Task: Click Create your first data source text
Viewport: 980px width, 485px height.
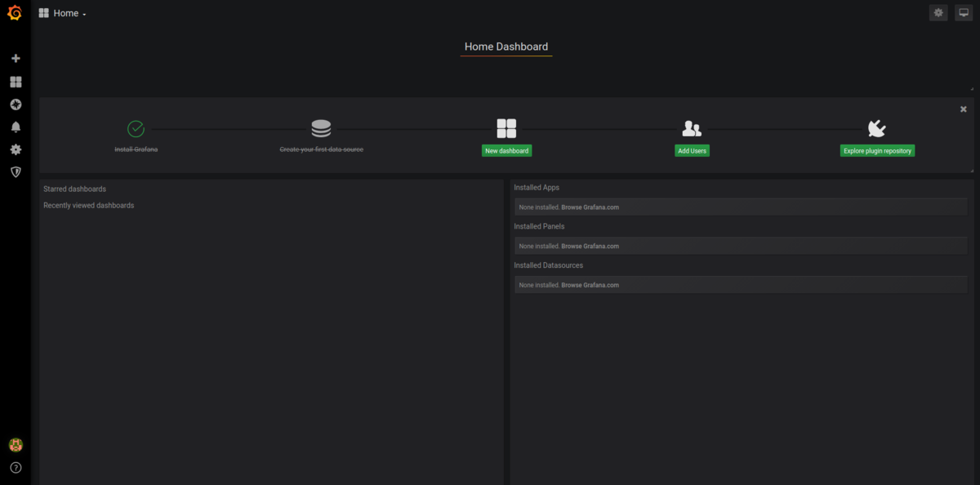Action: (321, 150)
